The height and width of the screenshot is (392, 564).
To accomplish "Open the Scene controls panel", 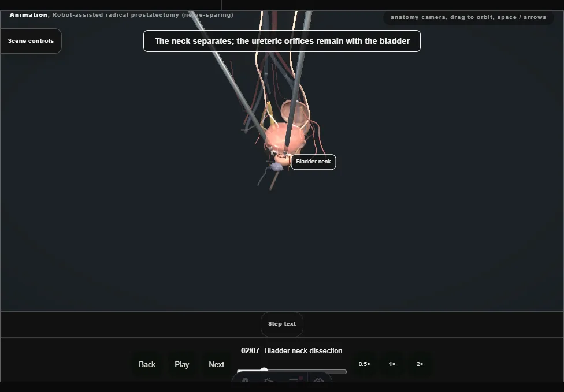I will [x=31, y=41].
